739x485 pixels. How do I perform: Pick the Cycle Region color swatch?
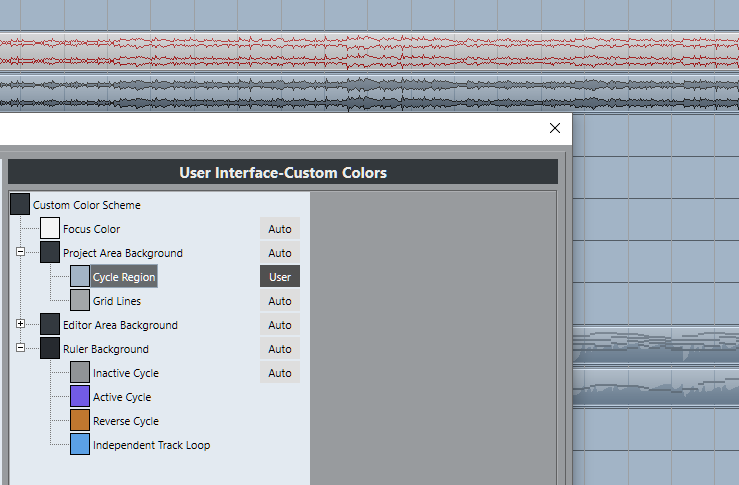(x=80, y=277)
